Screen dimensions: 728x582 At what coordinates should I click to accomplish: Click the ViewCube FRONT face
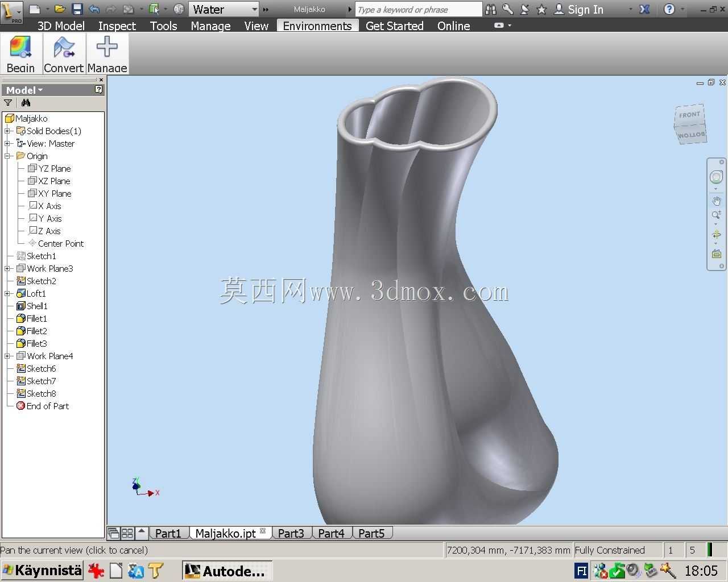pos(689,115)
